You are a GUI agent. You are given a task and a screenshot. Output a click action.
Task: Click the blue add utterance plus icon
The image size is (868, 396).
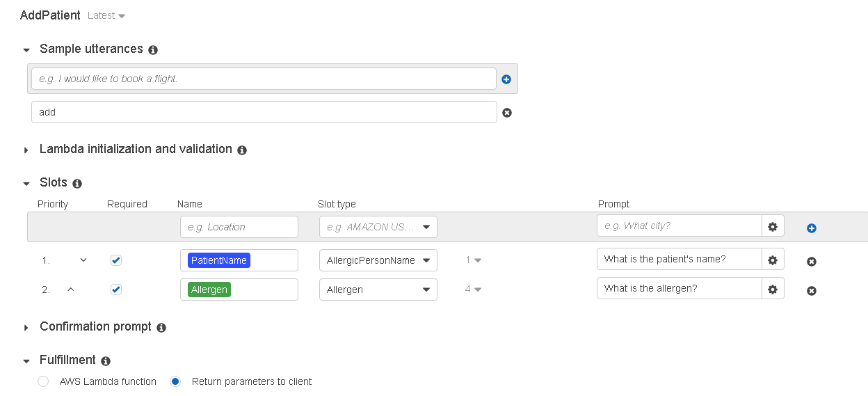(506, 79)
